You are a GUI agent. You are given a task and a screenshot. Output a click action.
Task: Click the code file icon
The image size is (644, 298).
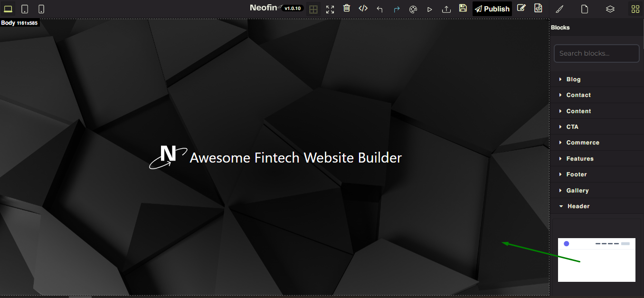pos(538,8)
